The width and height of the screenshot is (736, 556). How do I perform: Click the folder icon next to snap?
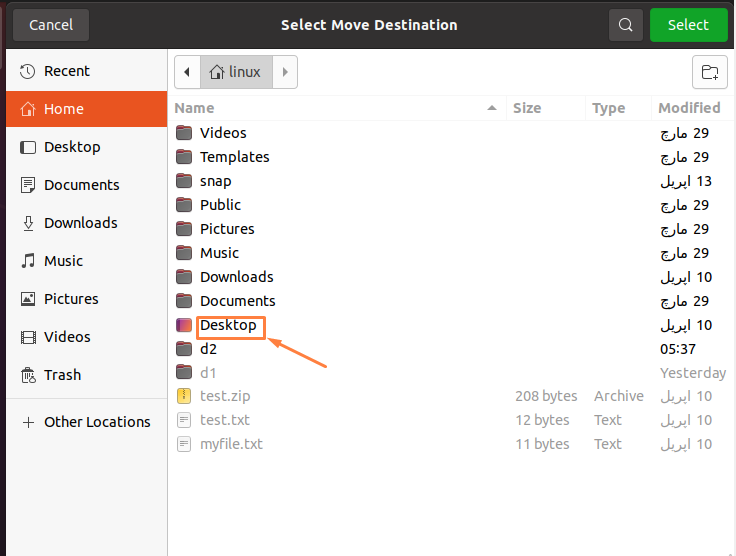coord(184,181)
